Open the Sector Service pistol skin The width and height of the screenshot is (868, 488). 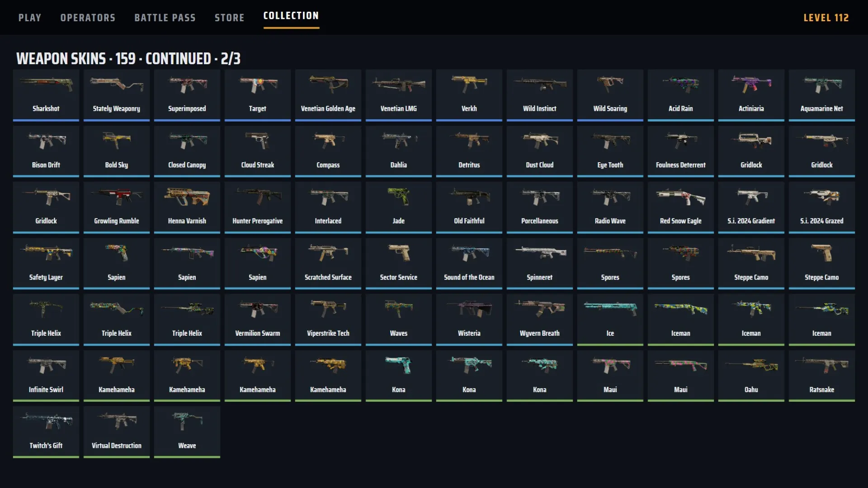click(398, 263)
